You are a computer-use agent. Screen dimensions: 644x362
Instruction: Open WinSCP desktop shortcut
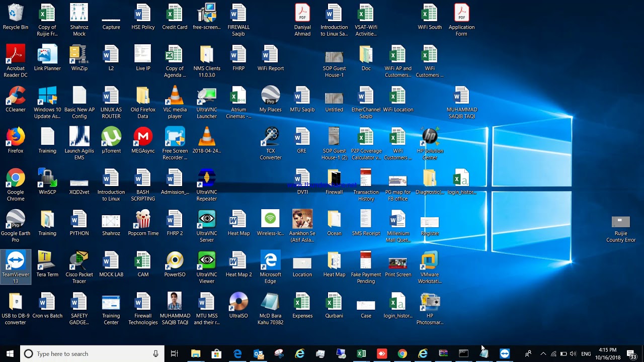coord(47,182)
